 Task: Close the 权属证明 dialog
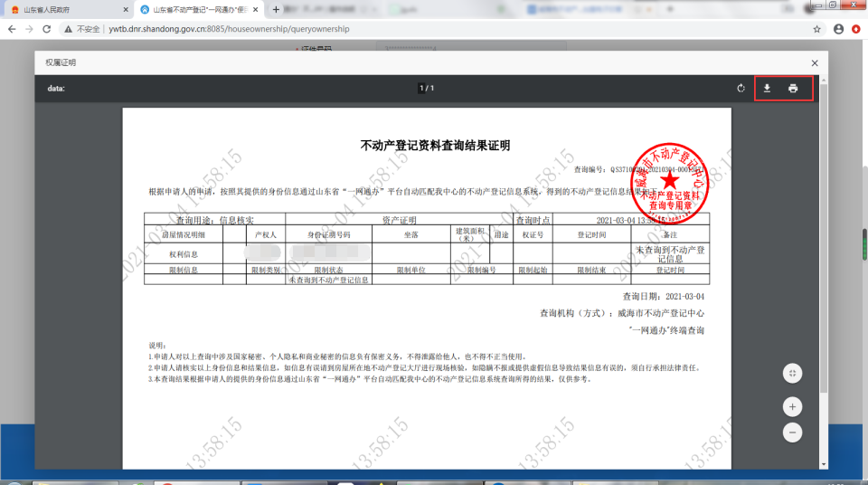point(814,63)
